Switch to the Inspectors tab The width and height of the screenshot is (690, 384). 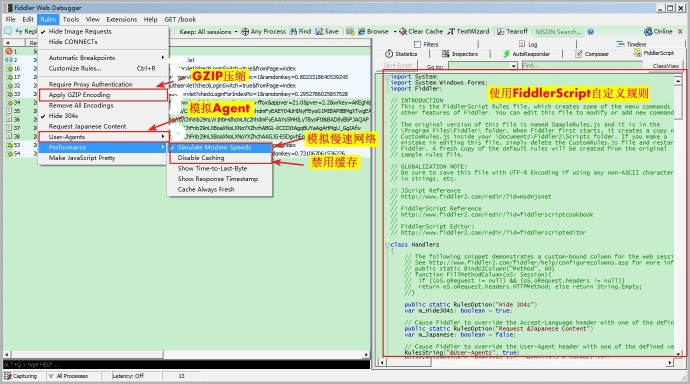coord(460,54)
